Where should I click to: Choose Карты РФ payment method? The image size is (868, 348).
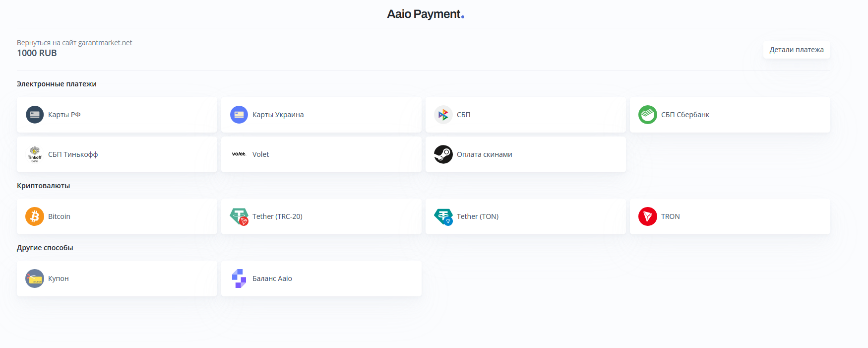click(117, 115)
